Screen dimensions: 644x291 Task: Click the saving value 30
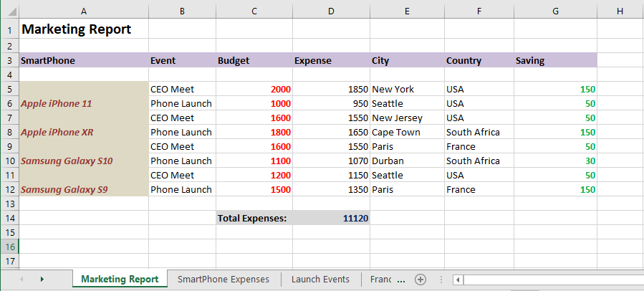coord(555,161)
